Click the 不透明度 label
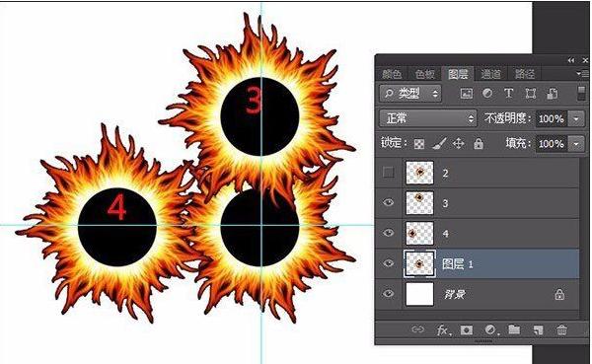This screenshot has width=592, height=364. (x=507, y=118)
